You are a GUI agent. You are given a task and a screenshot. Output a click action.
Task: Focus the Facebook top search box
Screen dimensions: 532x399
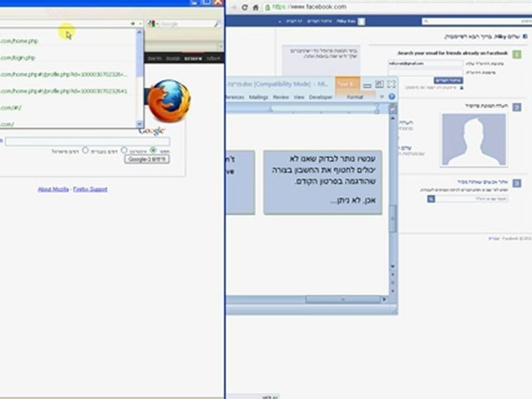pos(477,22)
